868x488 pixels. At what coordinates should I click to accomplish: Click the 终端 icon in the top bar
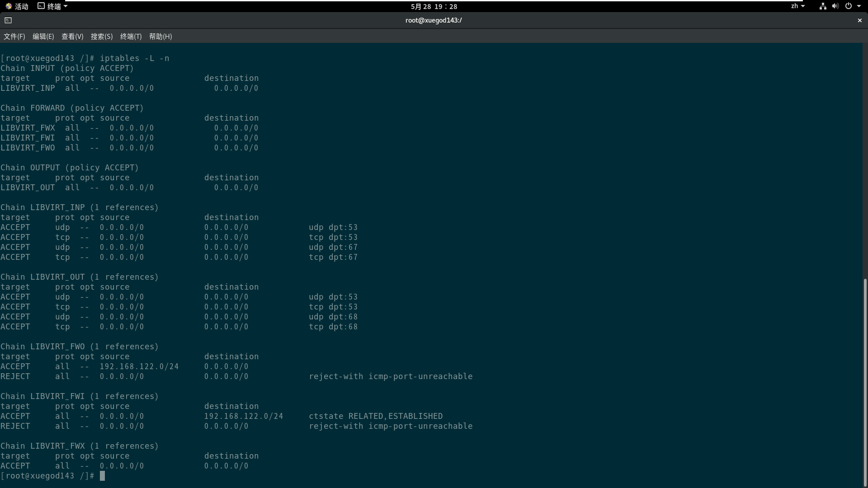[x=41, y=6]
